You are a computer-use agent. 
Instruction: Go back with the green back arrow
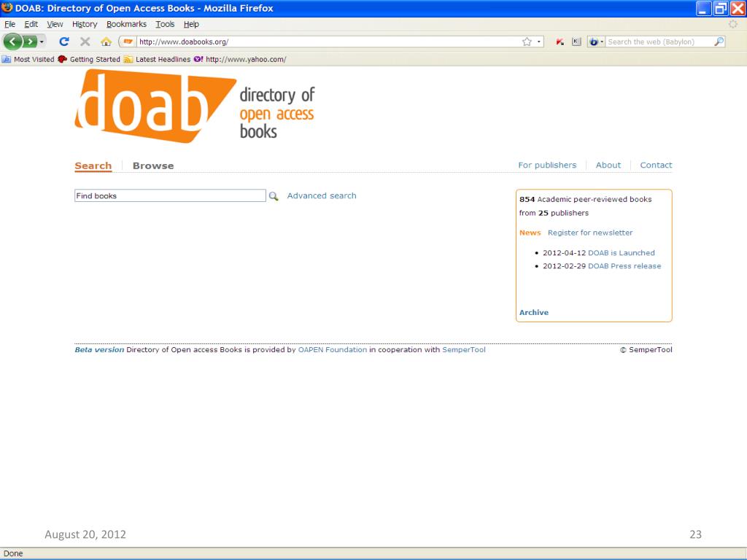click(x=13, y=42)
